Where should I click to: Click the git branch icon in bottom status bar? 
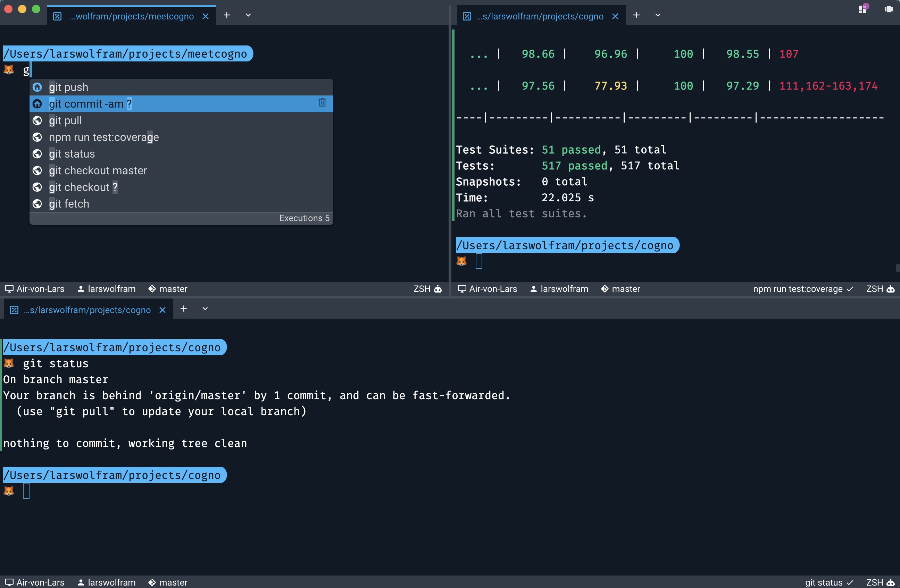[x=152, y=582]
